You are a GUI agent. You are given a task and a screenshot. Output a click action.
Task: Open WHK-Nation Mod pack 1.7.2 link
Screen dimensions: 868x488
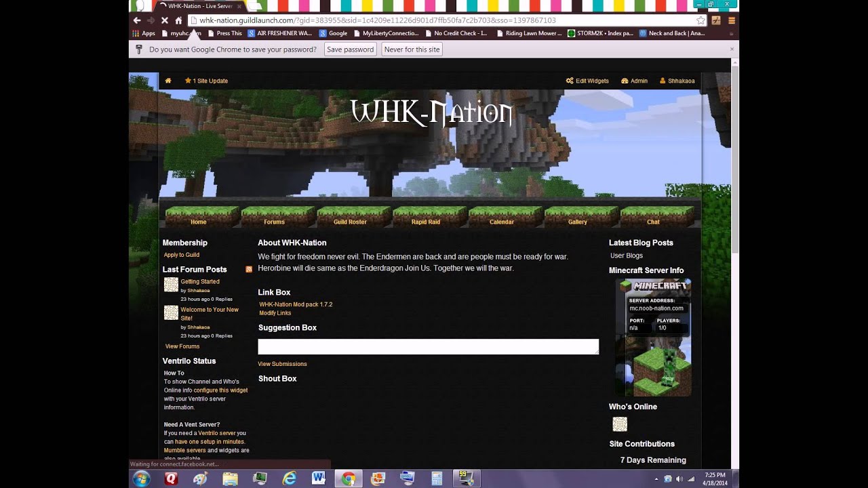(296, 304)
